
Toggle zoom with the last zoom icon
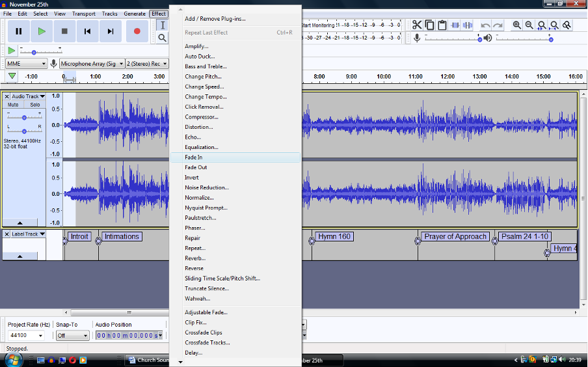[x=567, y=25]
